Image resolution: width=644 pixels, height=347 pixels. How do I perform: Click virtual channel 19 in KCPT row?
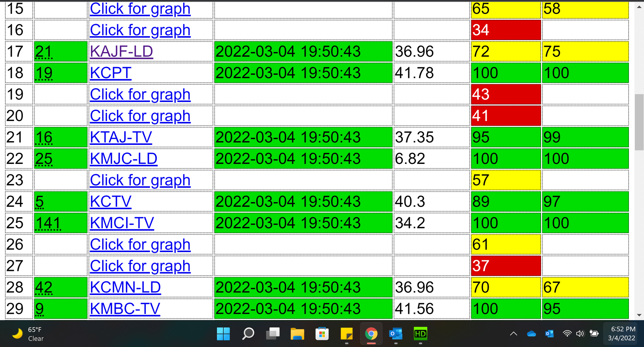coord(44,73)
